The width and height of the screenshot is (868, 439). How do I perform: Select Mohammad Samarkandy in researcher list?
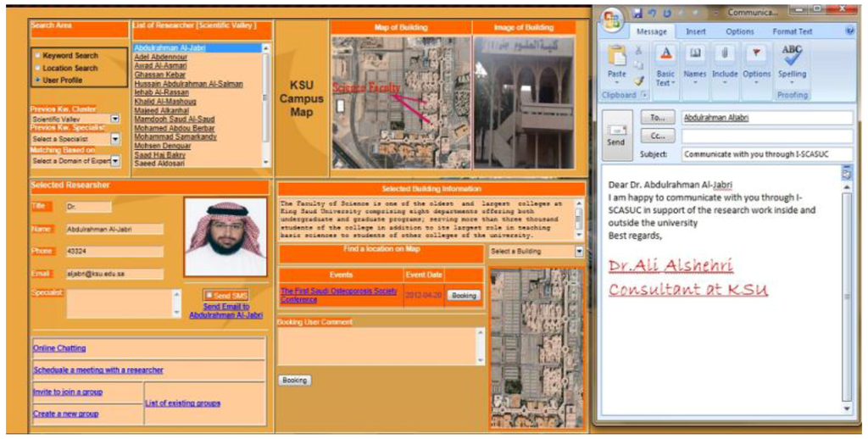[175, 136]
